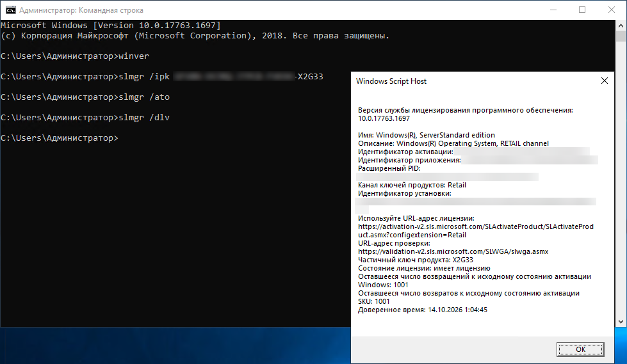Click the 'Частичный ключ продукта: X2G33' line
This screenshot has width=627, height=364.
click(416, 260)
